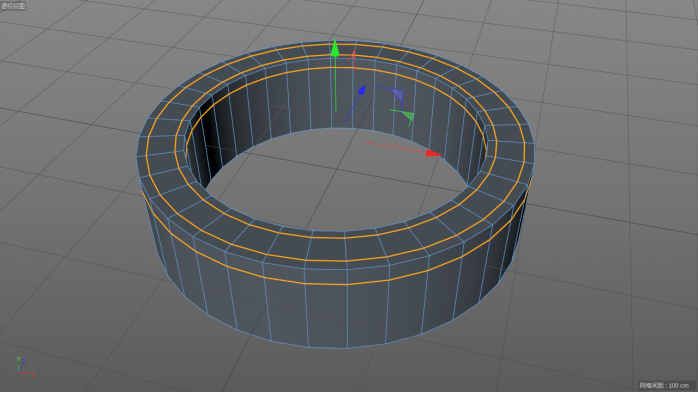
Task: Click the small red handle beside Y-axis
Action: [352, 56]
